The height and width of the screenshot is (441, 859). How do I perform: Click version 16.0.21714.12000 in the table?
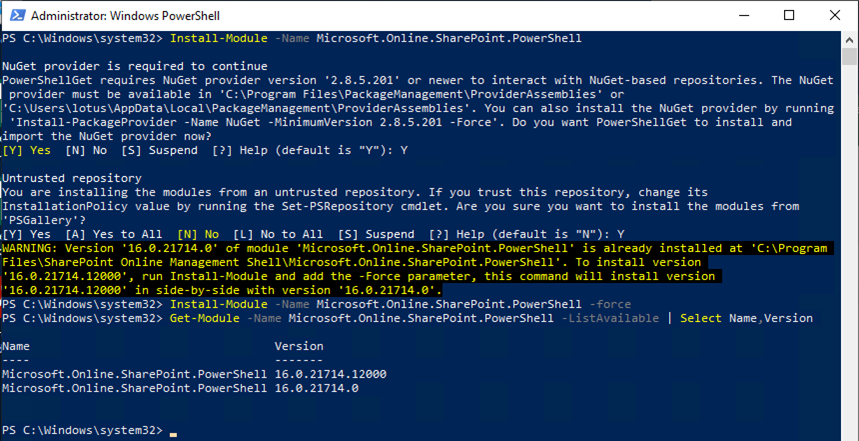(330, 374)
